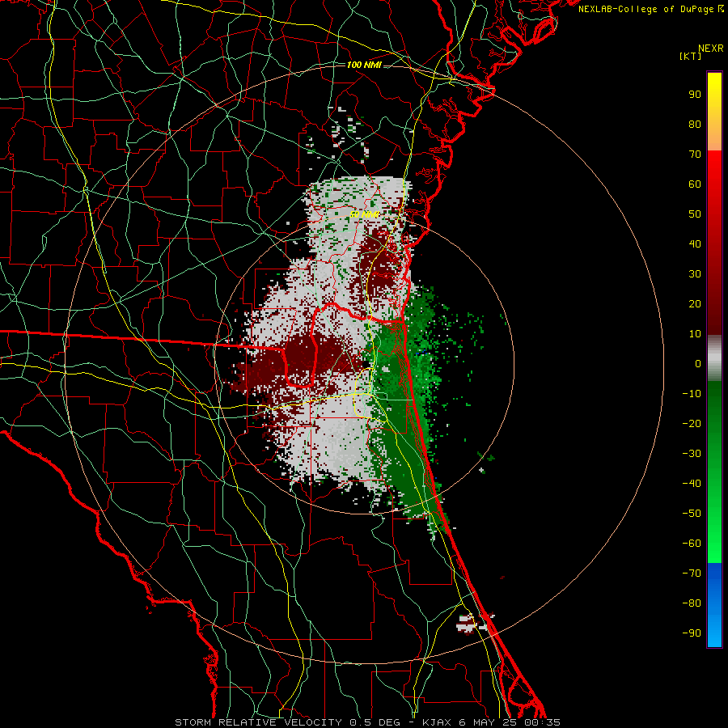
Task: Select the -70 knots legend value
Action: [x=692, y=574]
